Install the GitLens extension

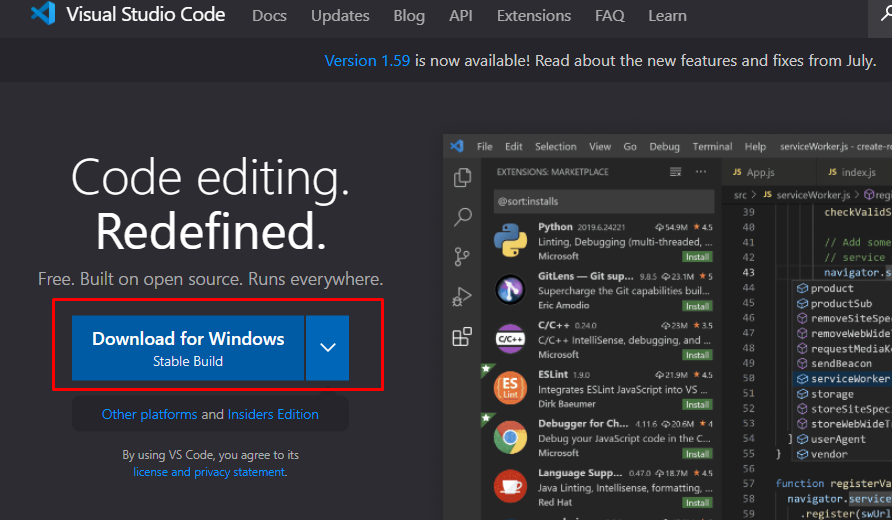click(x=697, y=307)
